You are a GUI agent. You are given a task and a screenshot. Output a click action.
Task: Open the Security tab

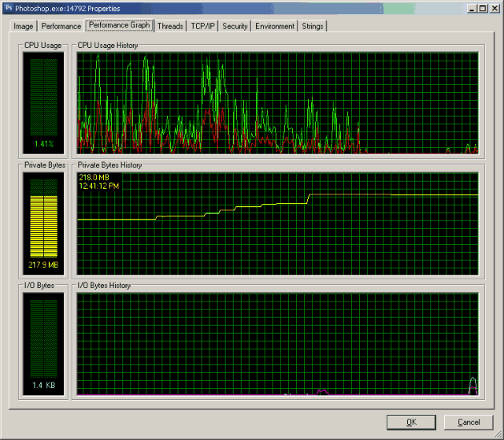point(235,26)
